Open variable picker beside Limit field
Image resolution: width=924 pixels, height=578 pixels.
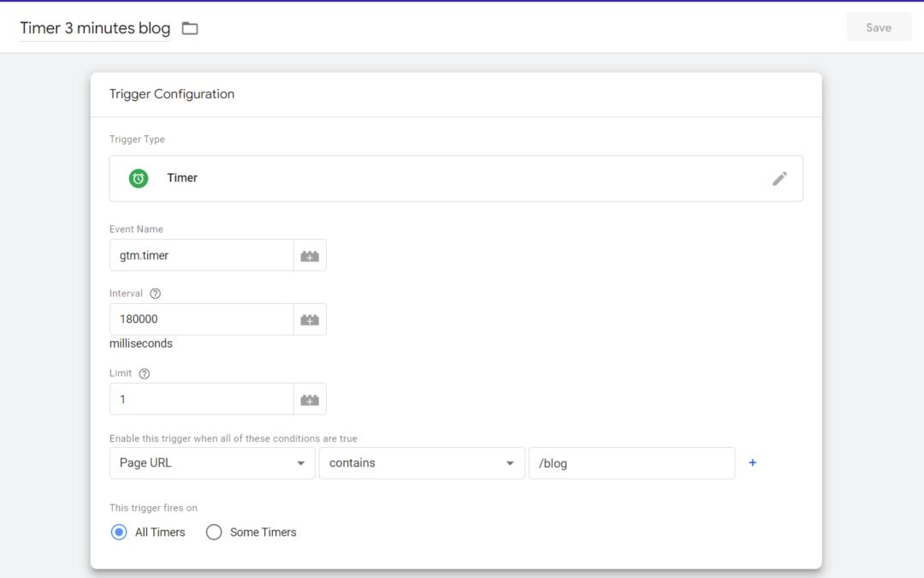(310, 399)
